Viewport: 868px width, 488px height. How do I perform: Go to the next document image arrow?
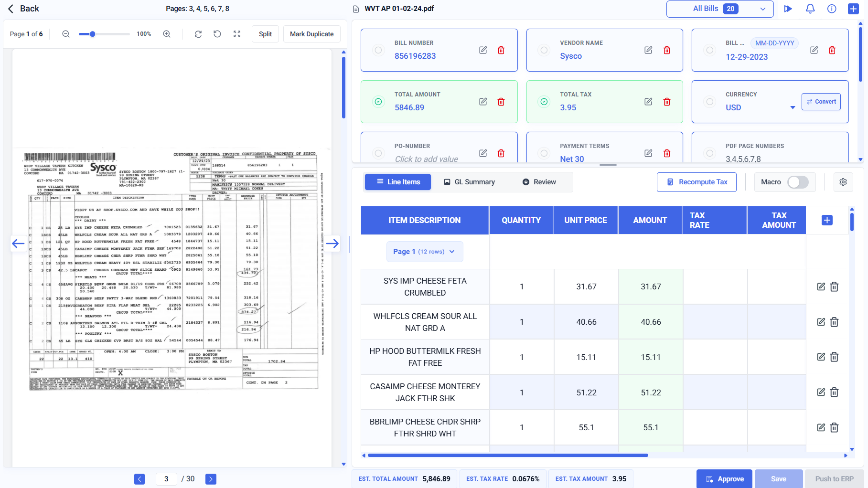[x=332, y=244]
